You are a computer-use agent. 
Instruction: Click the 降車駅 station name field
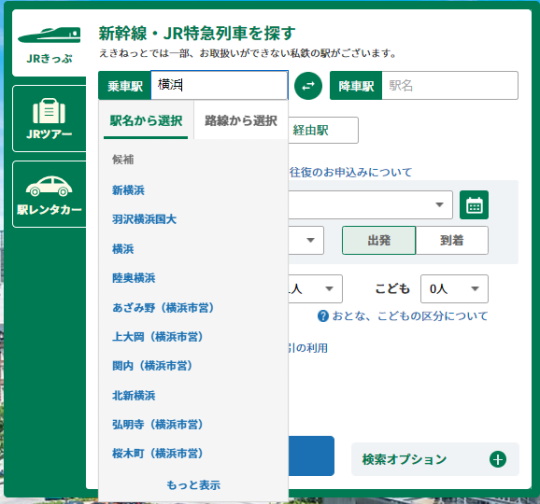(450, 85)
